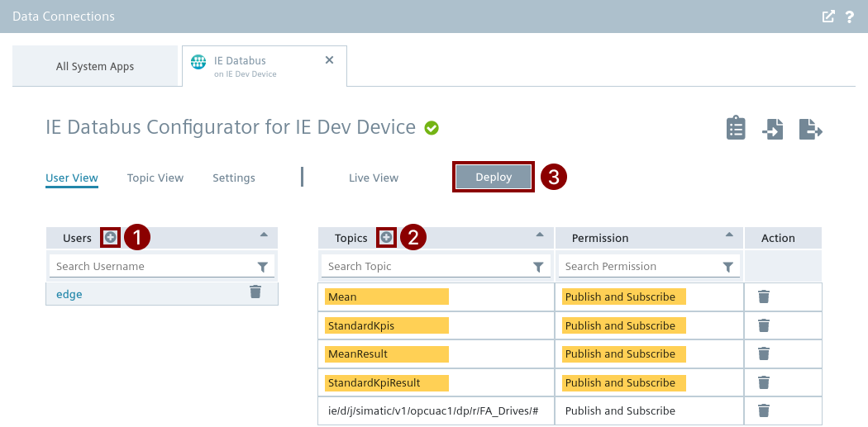Delete the FA_Drives topic row
This screenshot has width=868, height=427.
coord(764,410)
